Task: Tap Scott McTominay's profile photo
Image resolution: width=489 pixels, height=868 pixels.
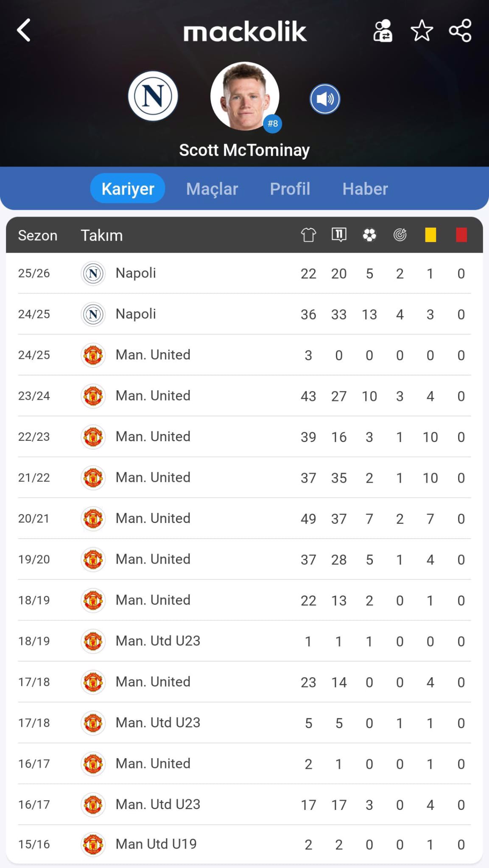Action: 245,96
